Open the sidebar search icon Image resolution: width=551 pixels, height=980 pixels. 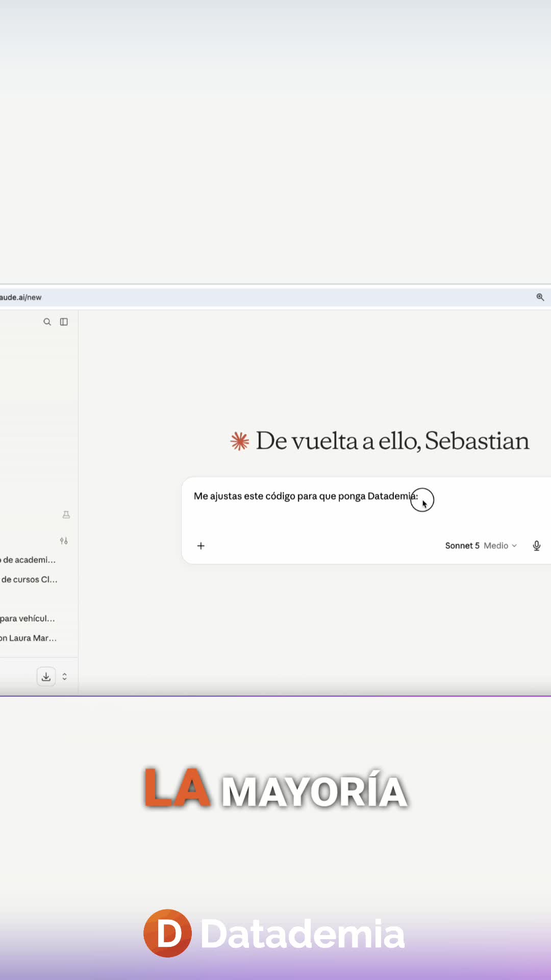coord(47,322)
